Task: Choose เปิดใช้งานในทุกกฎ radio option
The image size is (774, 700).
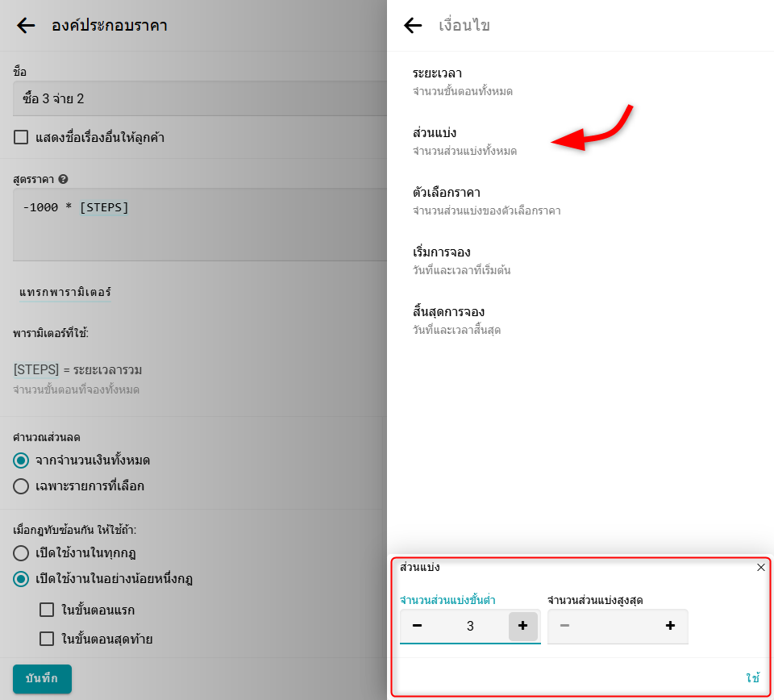Action: 22,553
